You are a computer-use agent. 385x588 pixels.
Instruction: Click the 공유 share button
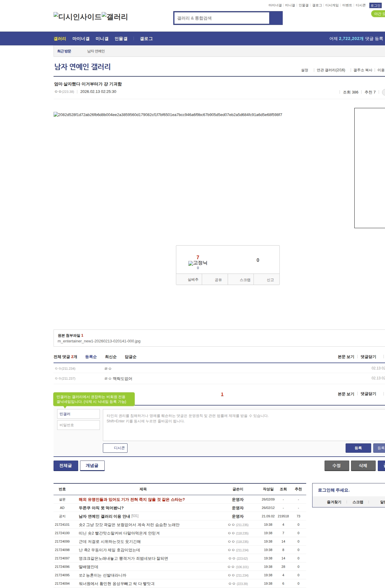click(x=215, y=279)
